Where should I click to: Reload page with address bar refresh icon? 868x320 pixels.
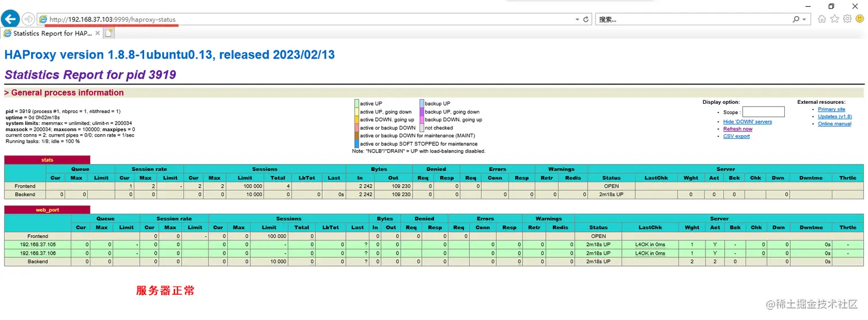point(586,19)
